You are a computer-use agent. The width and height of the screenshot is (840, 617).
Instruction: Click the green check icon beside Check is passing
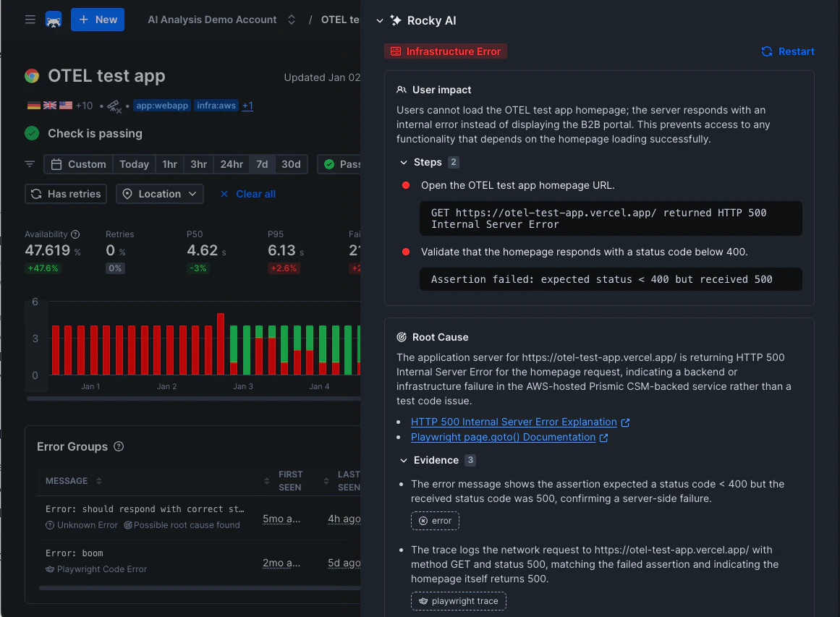point(30,134)
